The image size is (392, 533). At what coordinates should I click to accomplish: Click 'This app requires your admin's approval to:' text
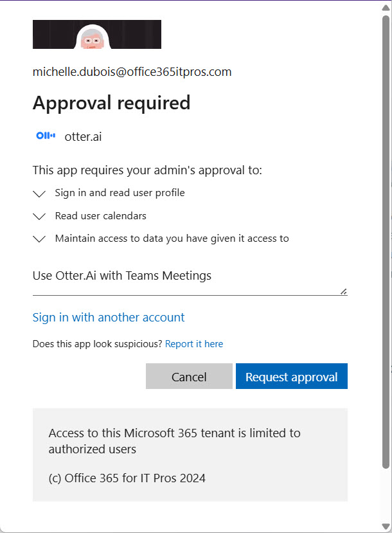click(147, 170)
